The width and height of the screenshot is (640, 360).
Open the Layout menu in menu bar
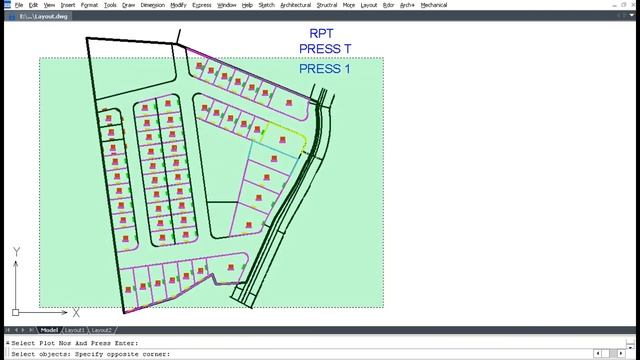[369, 5]
